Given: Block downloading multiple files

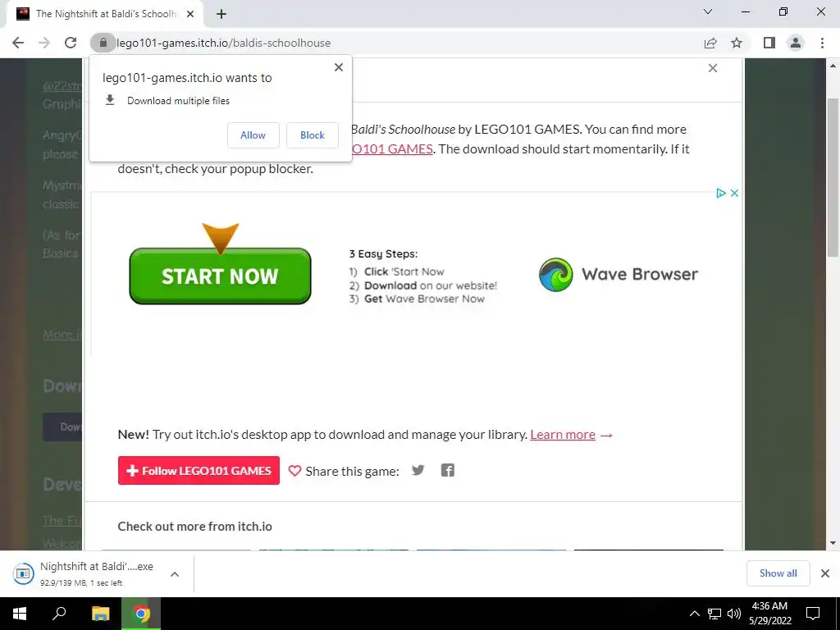Looking at the screenshot, I should coord(313,135).
